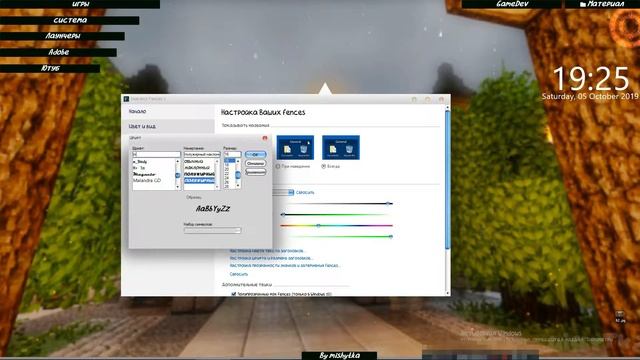Click Fences app icon in title bar
640x360 pixels.
(127, 99)
